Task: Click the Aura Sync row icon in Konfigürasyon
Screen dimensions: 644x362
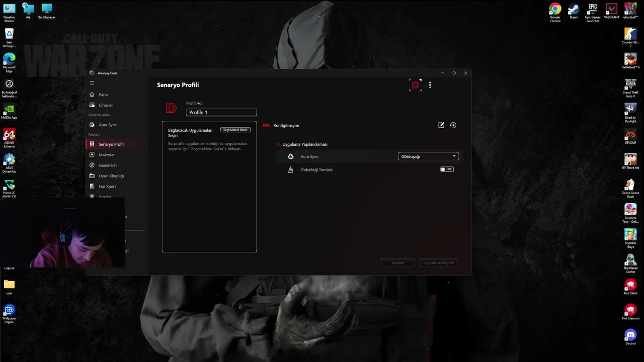Action: pos(290,156)
